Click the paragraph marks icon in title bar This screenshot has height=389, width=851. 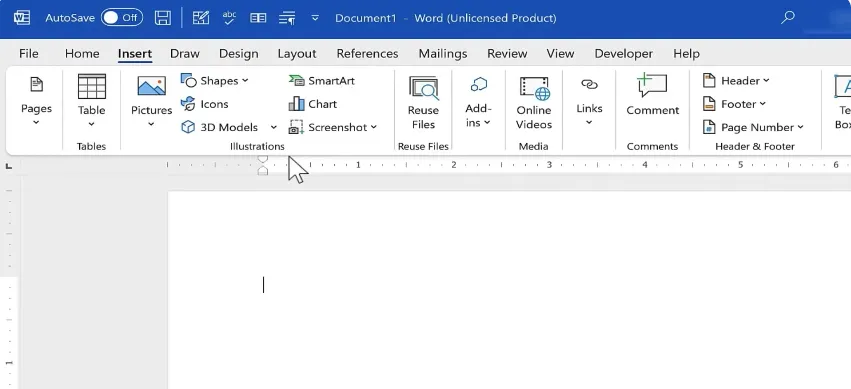click(287, 18)
